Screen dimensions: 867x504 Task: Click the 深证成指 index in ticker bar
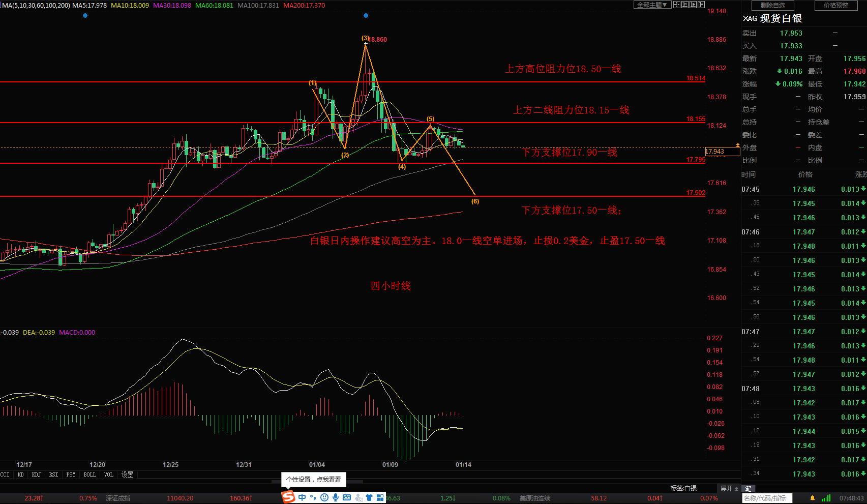(x=118, y=498)
